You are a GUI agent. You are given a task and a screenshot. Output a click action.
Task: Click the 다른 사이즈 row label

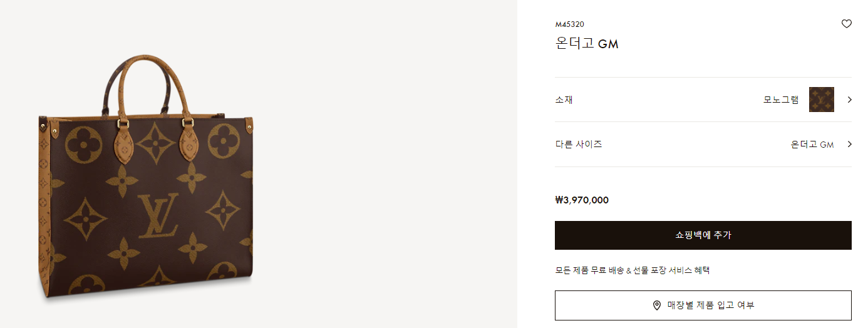[x=579, y=144]
